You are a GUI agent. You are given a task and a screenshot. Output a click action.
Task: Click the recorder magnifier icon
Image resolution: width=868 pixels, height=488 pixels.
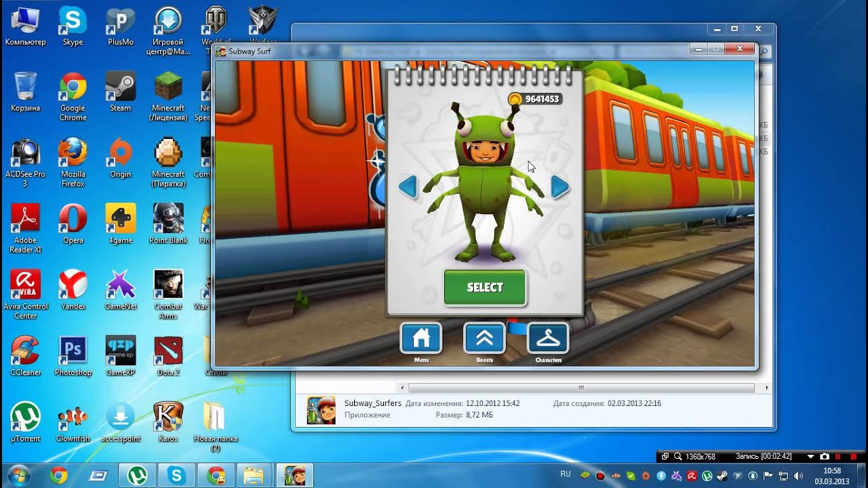pyautogui.click(x=677, y=457)
